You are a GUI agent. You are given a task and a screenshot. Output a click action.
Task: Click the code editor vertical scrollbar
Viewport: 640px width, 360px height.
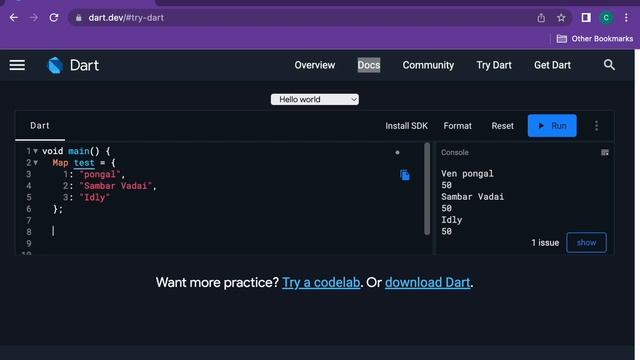[427, 189]
